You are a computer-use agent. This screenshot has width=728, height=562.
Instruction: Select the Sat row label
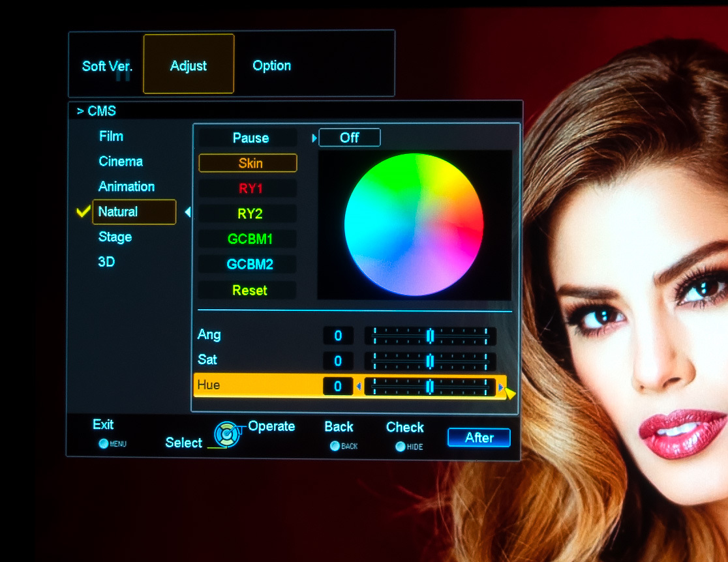pos(207,360)
